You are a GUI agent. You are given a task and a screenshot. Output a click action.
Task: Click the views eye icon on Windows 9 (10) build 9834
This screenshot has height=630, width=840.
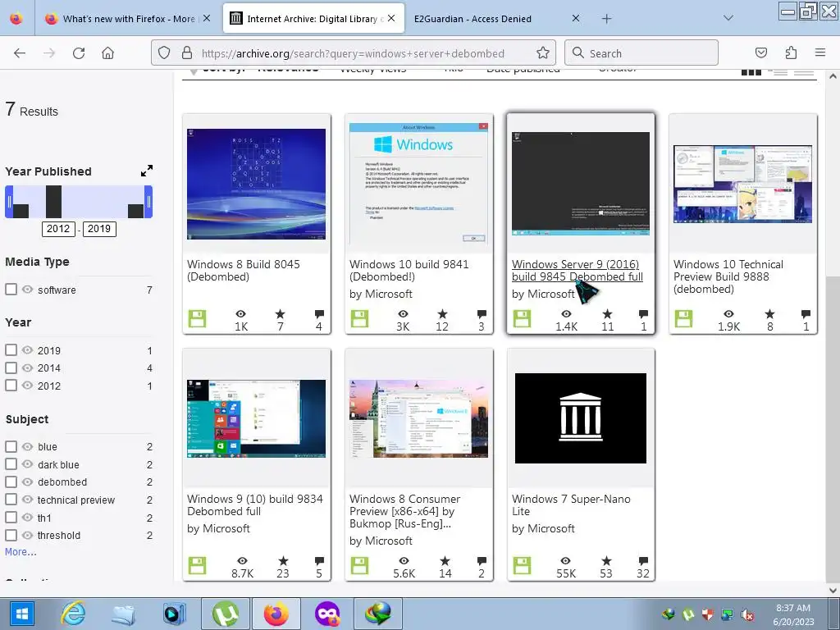click(242, 561)
